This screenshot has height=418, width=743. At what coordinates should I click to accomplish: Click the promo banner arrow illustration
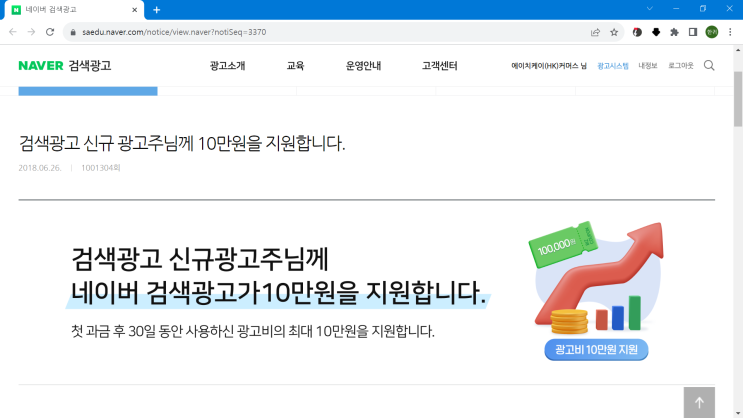[x=600, y=273]
